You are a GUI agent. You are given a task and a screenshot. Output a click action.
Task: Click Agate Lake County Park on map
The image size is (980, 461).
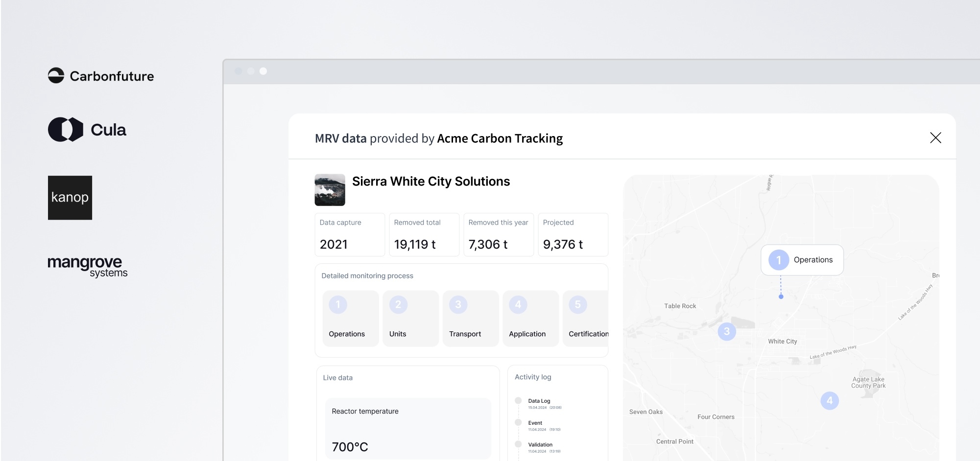(x=868, y=382)
